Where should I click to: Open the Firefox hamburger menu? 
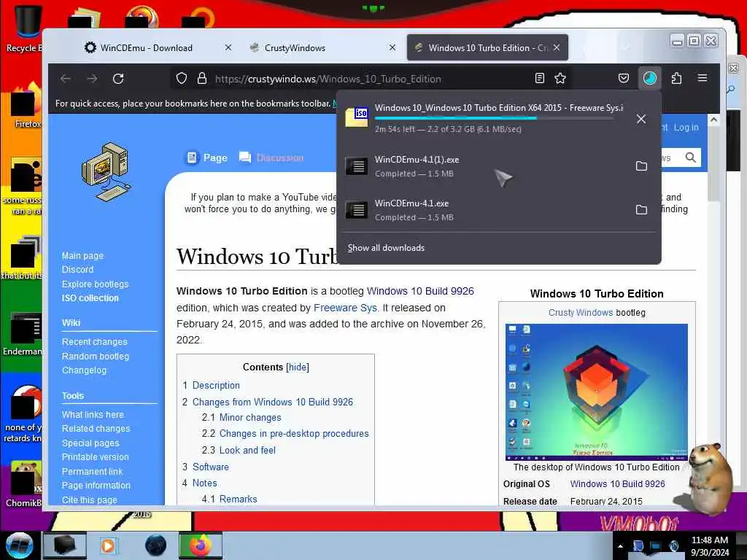coord(703,77)
